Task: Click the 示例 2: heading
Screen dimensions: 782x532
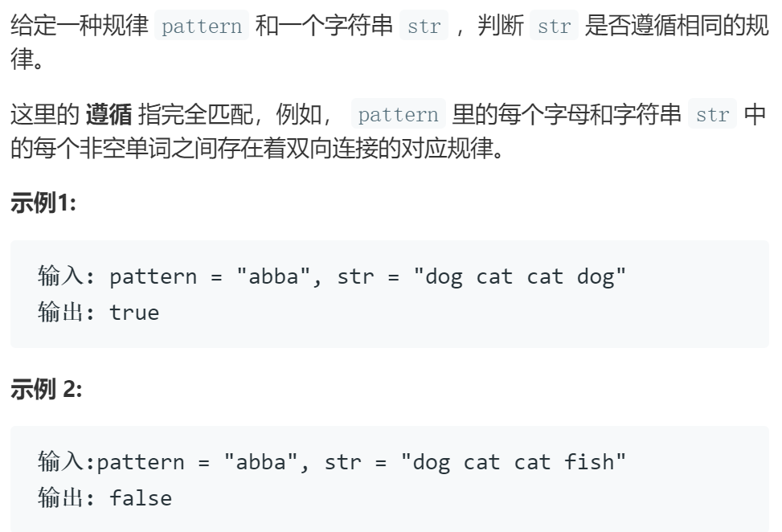Action: point(47,389)
